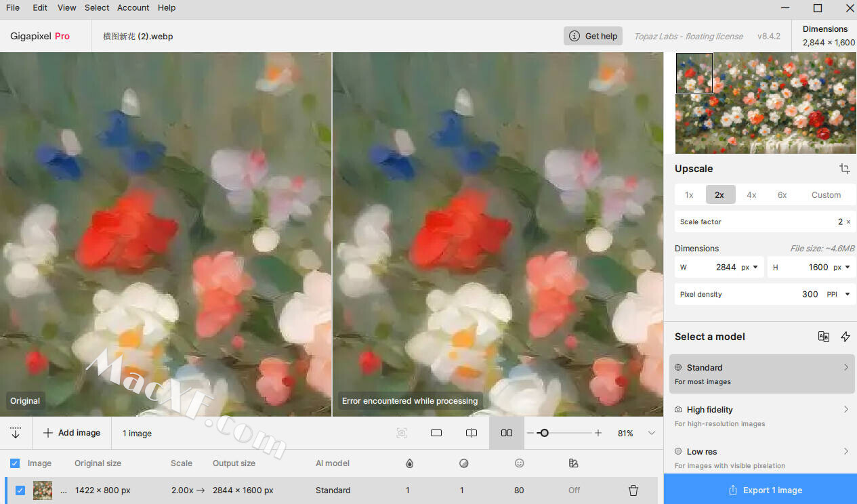Open the model comparison icon
This screenshot has width=857, height=504.
pos(824,337)
